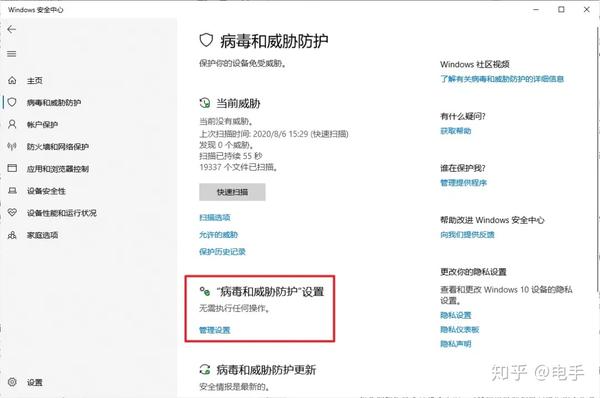The width and height of the screenshot is (600, 398).
Task: Click the laptop icon for 设备安全性
Action: pos(12,191)
